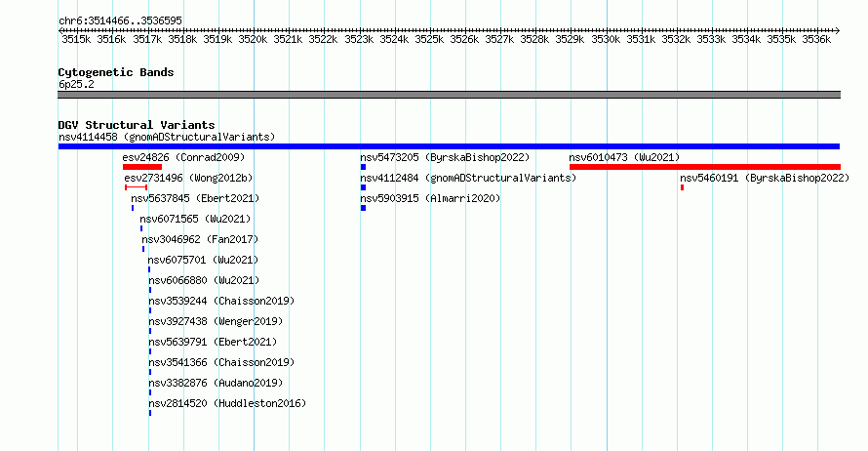The width and height of the screenshot is (868, 451).
Task: Click the 3523k ruler position
Action: (x=359, y=39)
